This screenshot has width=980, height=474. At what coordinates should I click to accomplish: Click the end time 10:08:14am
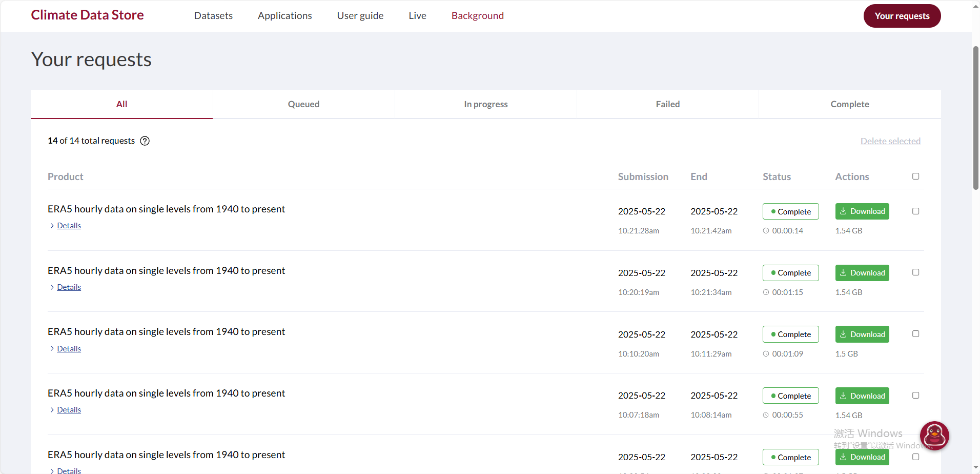pyautogui.click(x=711, y=415)
